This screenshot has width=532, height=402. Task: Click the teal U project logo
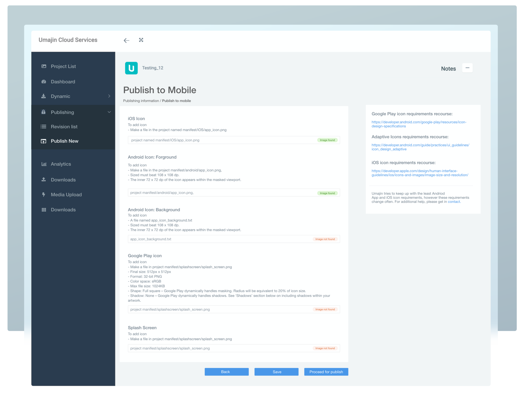coord(131,68)
